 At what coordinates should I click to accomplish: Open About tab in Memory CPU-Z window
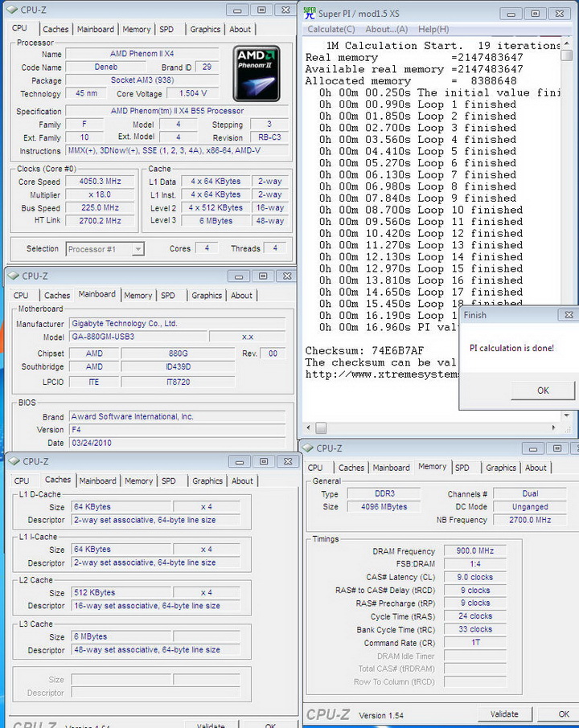[536, 468]
